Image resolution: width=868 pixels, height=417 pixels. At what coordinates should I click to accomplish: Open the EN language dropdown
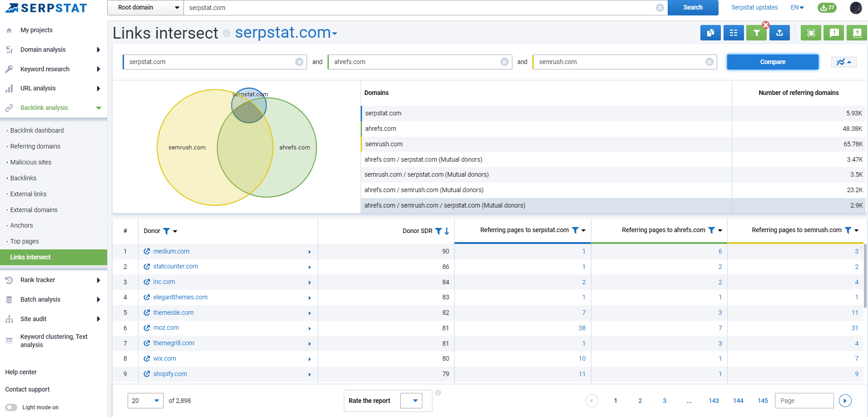797,8
